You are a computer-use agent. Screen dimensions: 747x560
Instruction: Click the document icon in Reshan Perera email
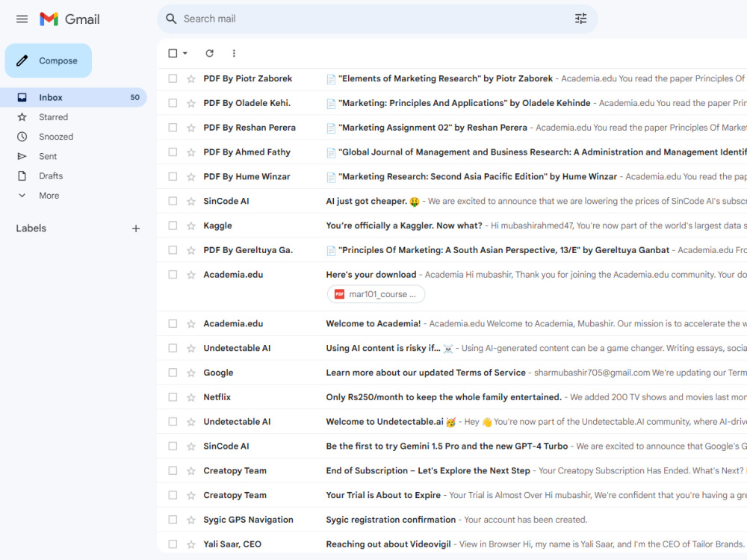[331, 128]
